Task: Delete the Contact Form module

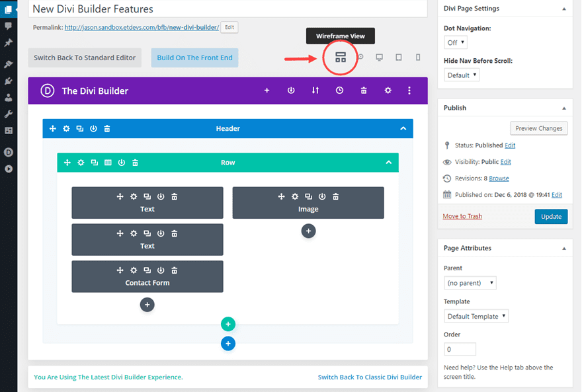Action: pos(175,270)
